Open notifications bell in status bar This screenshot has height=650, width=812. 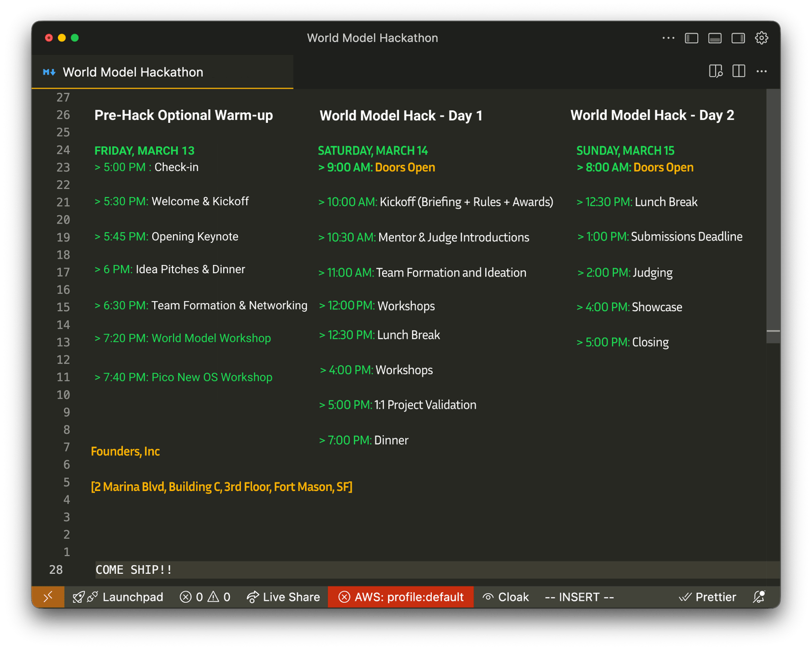[x=759, y=597]
